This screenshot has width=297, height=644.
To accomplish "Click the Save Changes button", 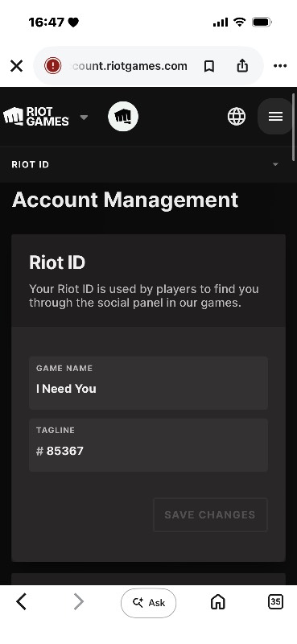I will [210, 514].
